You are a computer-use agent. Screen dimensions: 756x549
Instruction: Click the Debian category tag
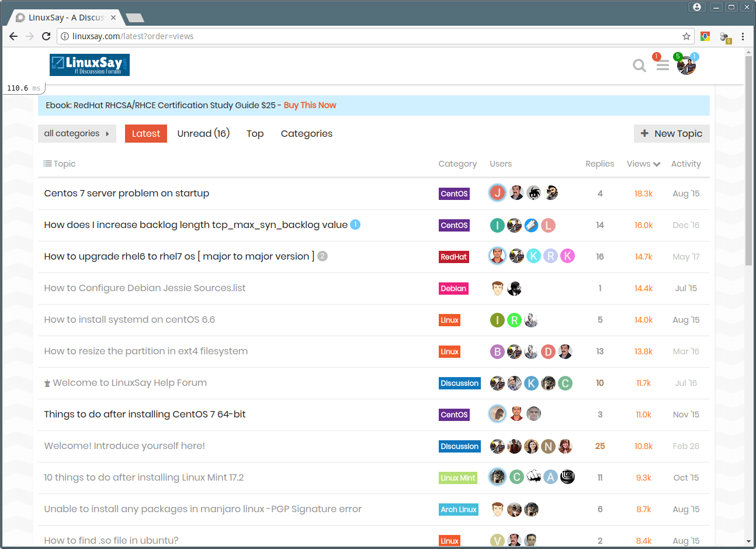pyautogui.click(x=453, y=288)
